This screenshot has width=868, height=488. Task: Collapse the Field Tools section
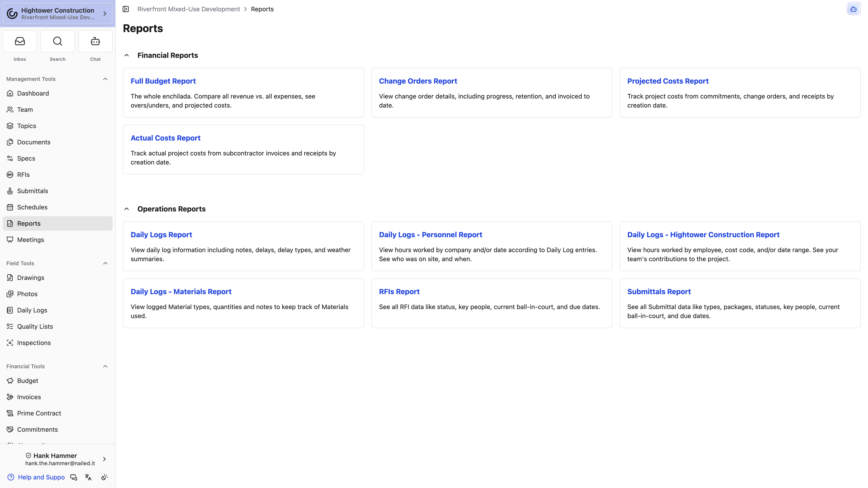coord(105,263)
